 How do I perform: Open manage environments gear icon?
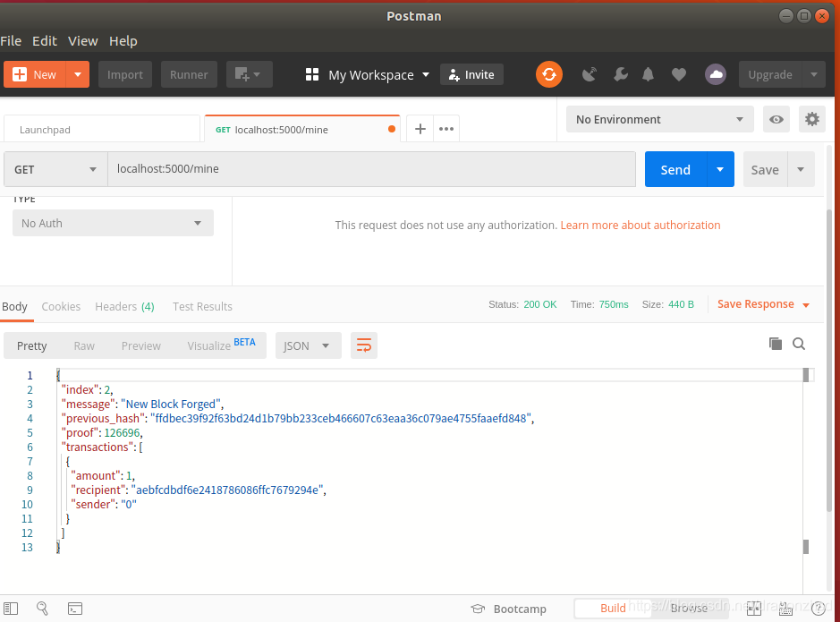click(x=812, y=119)
